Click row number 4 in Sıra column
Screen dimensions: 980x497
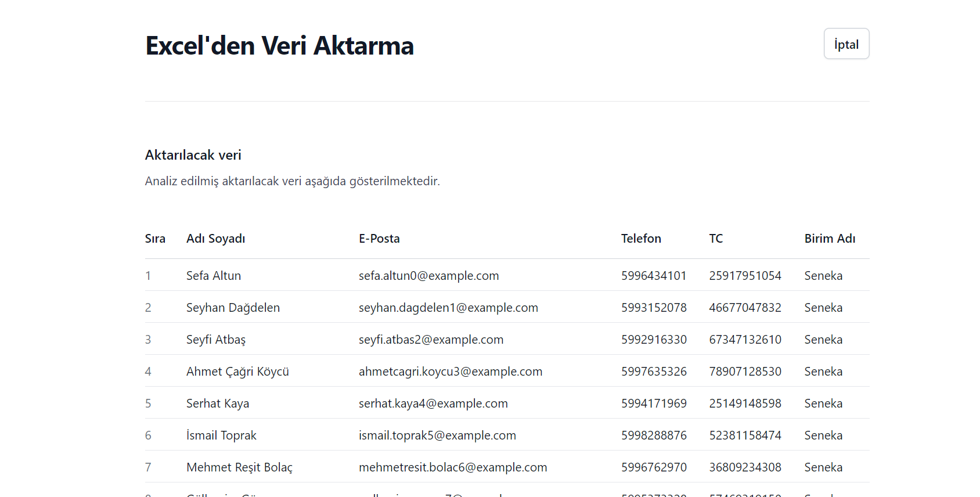pyautogui.click(x=148, y=372)
